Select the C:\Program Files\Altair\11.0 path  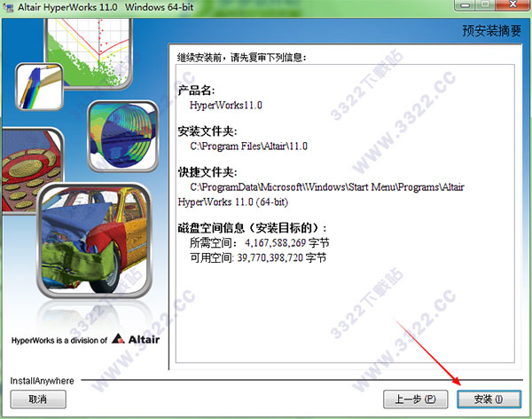(248, 146)
